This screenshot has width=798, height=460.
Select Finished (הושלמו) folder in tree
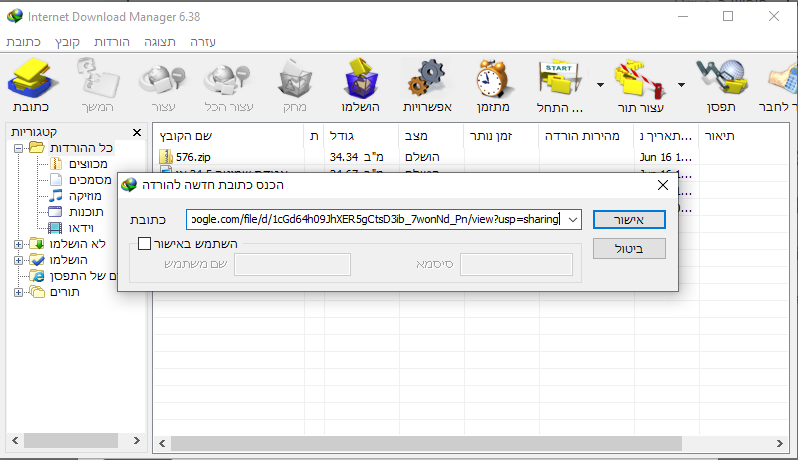69,260
